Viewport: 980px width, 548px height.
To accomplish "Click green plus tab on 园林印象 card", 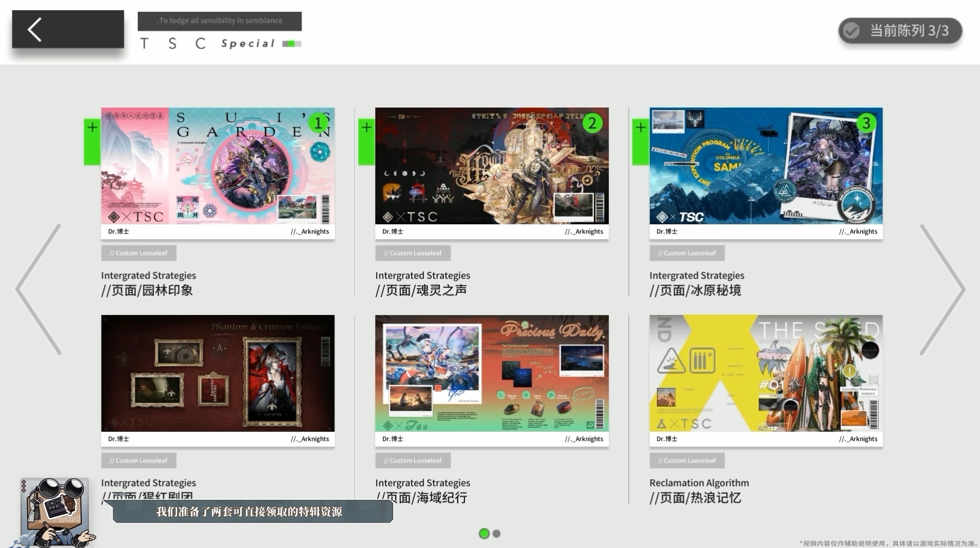I will [92, 142].
